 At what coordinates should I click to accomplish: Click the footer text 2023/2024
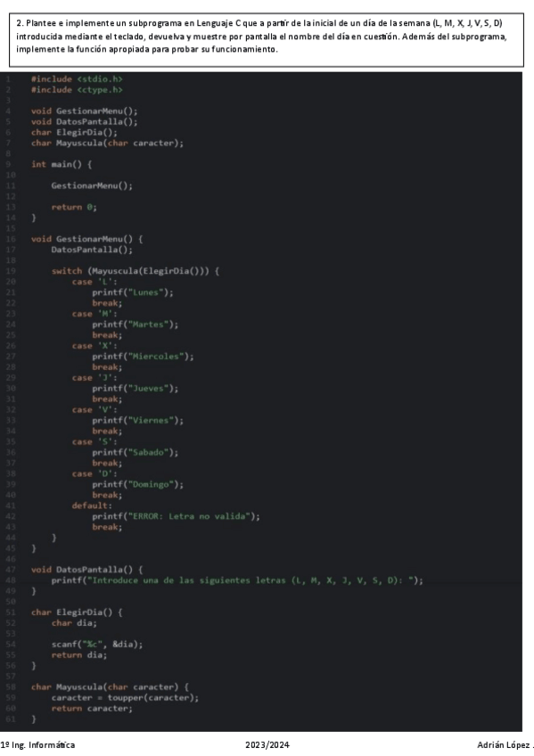coord(267,745)
